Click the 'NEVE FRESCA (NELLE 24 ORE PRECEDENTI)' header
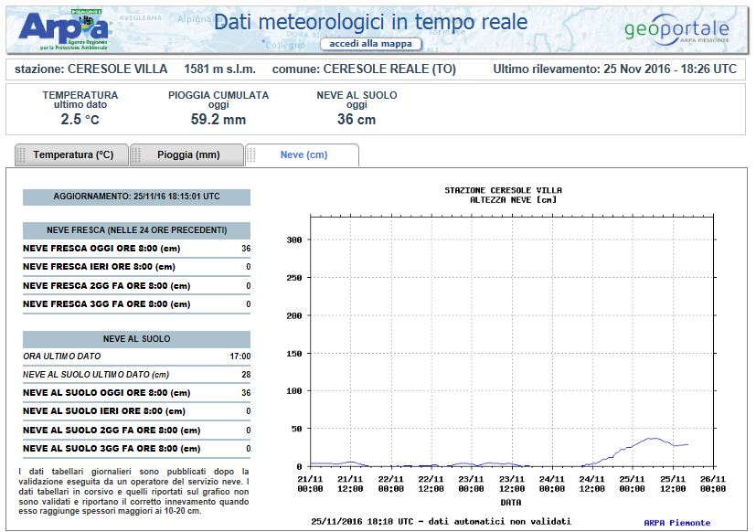Image resolution: width=756 pixels, height=532 pixels. [x=136, y=230]
